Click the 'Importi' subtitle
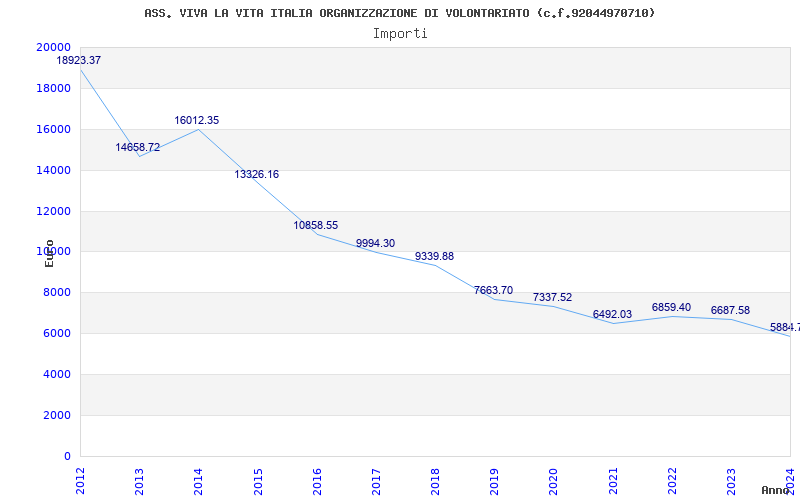 (x=400, y=34)
